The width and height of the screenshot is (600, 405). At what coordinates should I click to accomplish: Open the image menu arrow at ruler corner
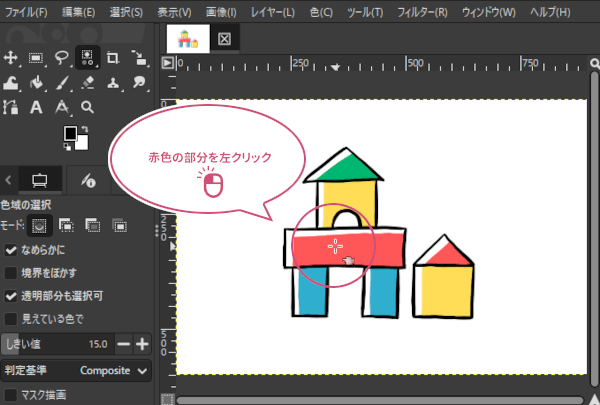(168, 62)
